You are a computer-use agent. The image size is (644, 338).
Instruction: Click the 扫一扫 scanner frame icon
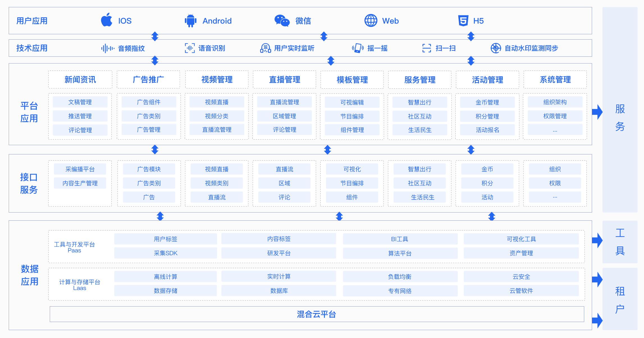click(x=426, y=48)
